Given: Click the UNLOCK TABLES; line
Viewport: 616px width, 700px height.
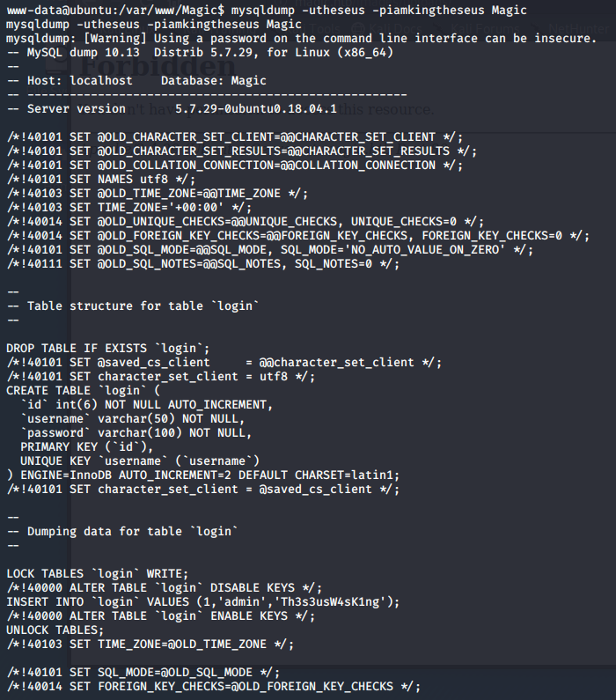Looking at the screenshot, I should coord(55,630).
